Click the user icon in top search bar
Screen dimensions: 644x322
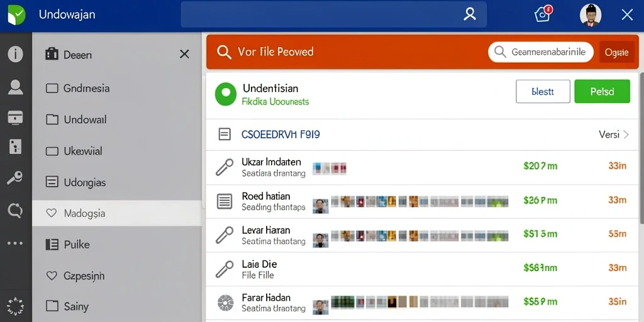(x=469, y=15)
